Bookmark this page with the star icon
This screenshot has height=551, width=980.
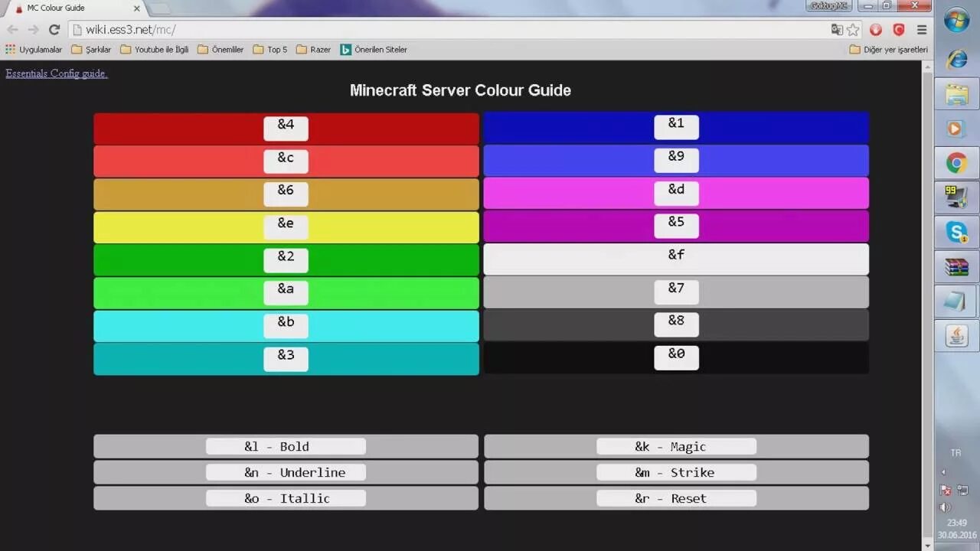click(853, 30)
